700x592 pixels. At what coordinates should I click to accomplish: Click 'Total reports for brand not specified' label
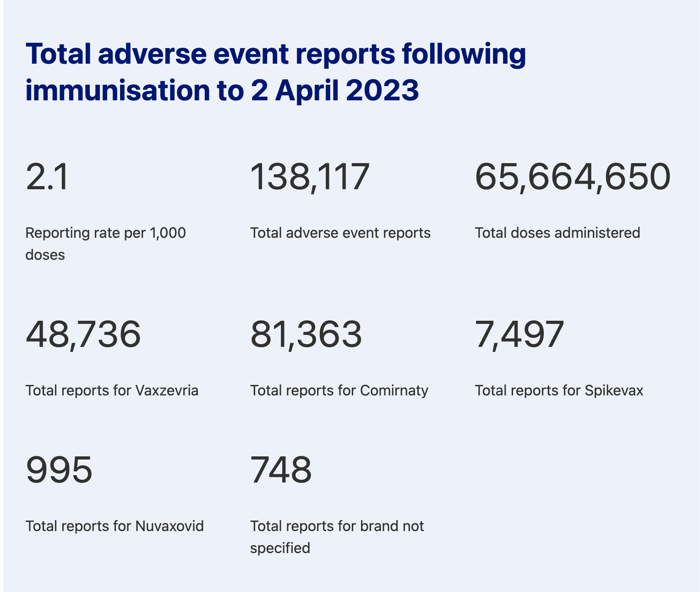(337, 537)
